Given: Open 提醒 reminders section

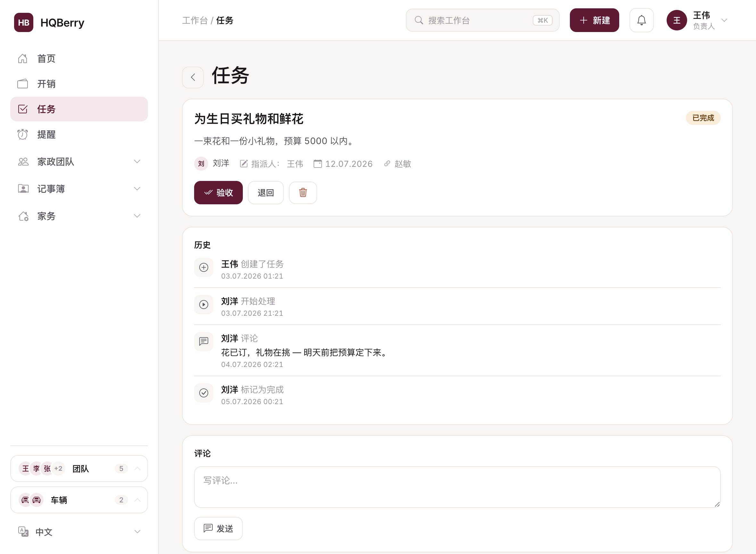Looking at the screenshot, I should (79, 134).
